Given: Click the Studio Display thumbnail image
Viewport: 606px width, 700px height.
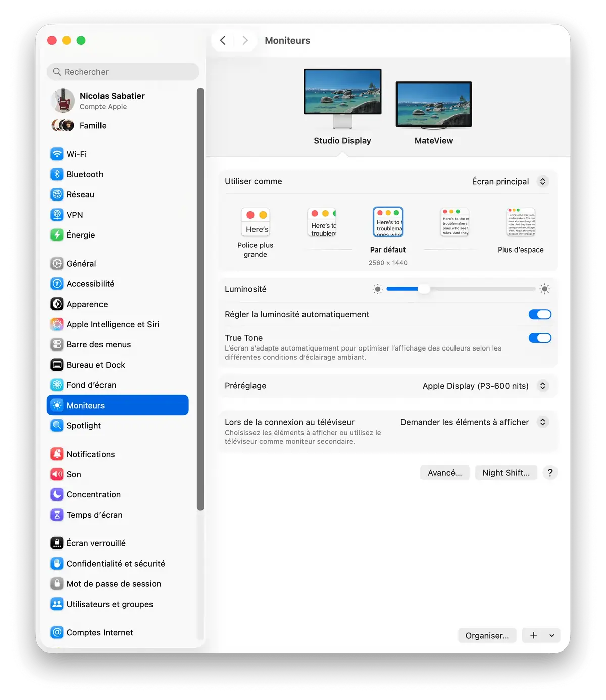Looking at the screenshot, I should (x=342, y=98).
